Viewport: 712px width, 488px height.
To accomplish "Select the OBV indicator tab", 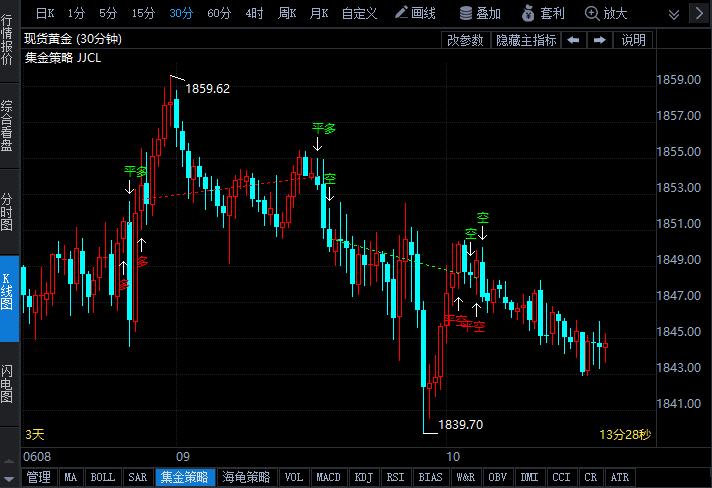I will 498,478.
